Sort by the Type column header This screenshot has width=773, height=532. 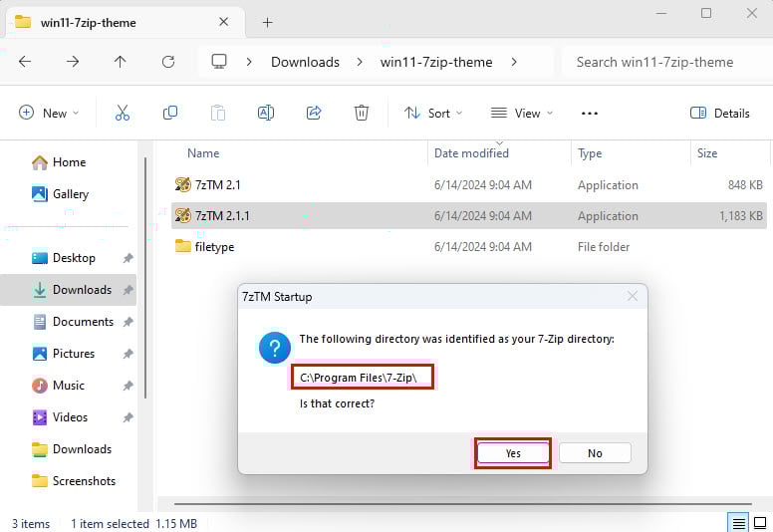tap(590, 153)
